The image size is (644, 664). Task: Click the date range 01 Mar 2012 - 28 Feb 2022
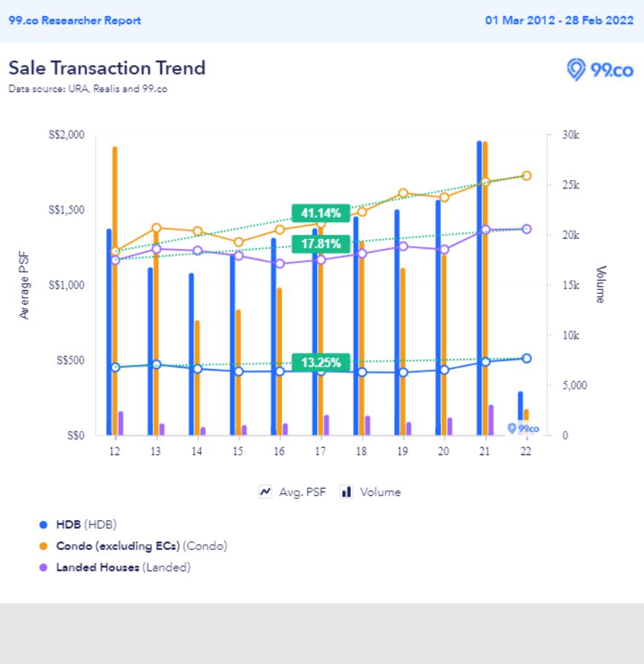point(559,20)
